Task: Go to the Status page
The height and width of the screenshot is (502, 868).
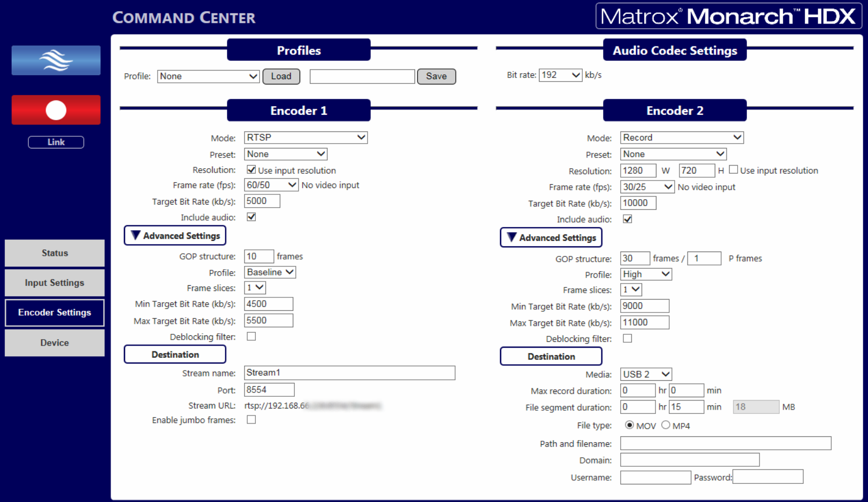Action: tap(54, 253)
